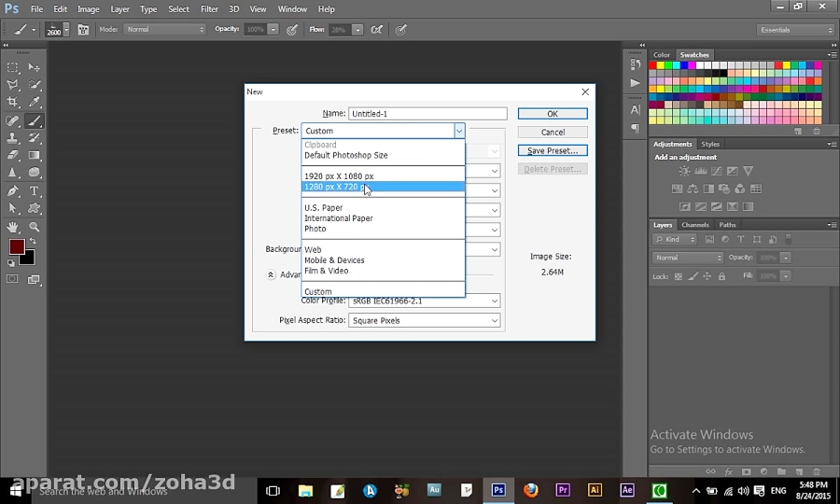This screenshot has height=504, width=840.
Task: Open brush Mode dropdown
Action: [165, 30]
